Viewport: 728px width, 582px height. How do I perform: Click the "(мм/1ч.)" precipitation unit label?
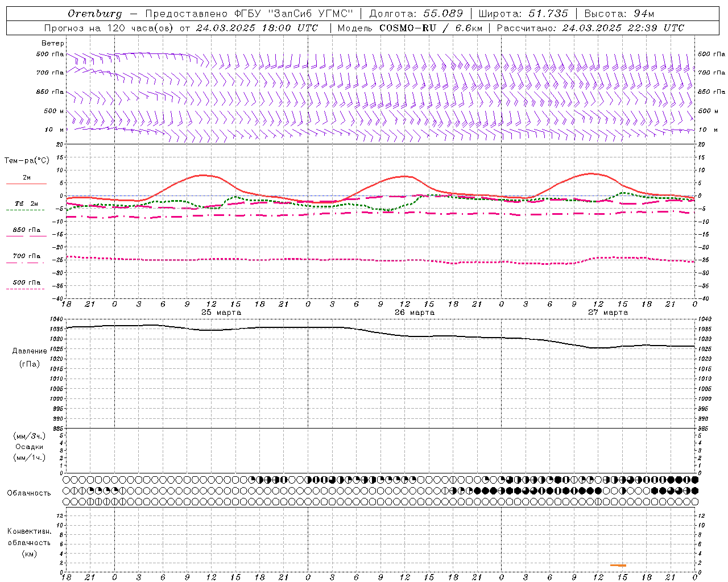click(x=30, y=458)
